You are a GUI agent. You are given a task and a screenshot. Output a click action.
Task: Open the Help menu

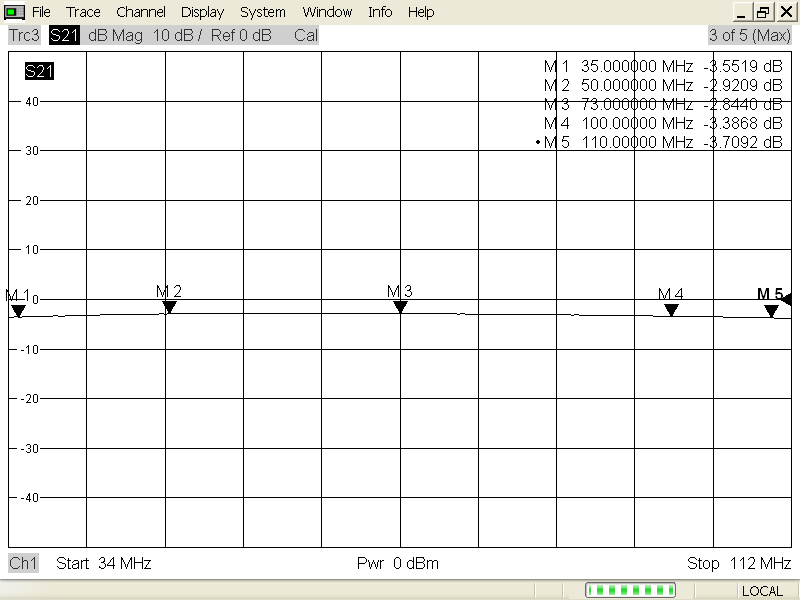pos(421,12)
